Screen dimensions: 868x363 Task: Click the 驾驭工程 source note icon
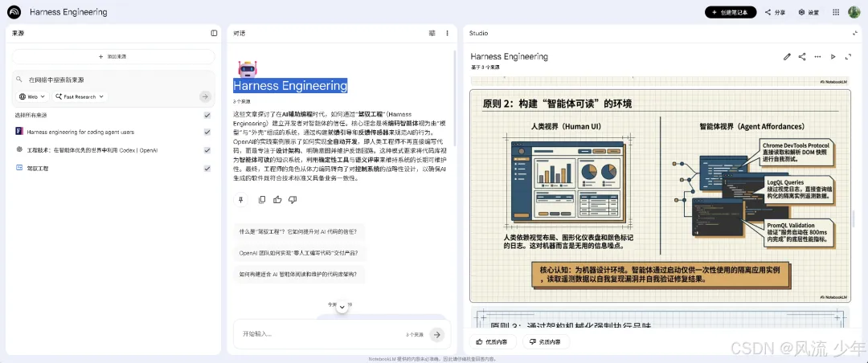(x=19, y=168)
